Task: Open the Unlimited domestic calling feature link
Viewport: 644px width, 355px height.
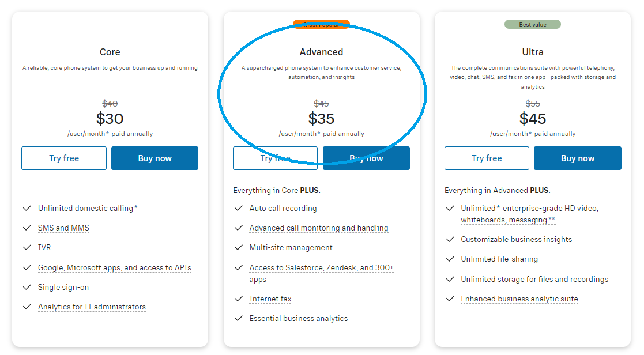Action: pos(88,209)
